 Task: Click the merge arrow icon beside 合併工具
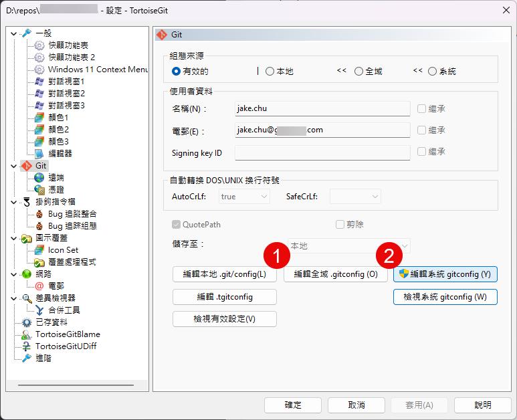39,310
